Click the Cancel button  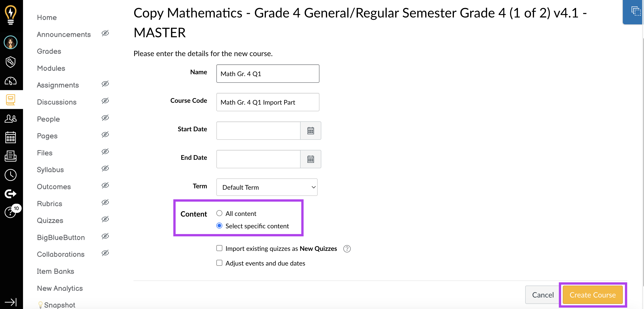pyautogui.click(x=542, y=295)
